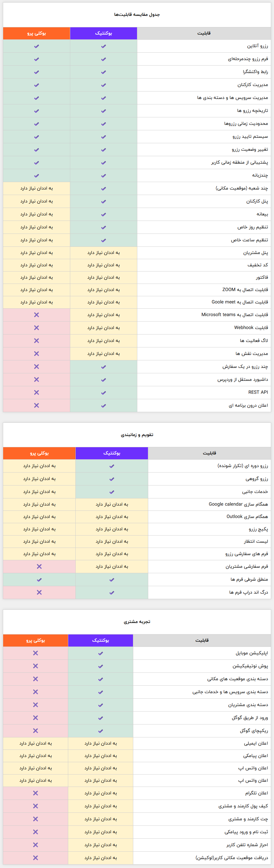Click the 'رزرو دوره ای (تکرار شونده)' label

point(243,466)
